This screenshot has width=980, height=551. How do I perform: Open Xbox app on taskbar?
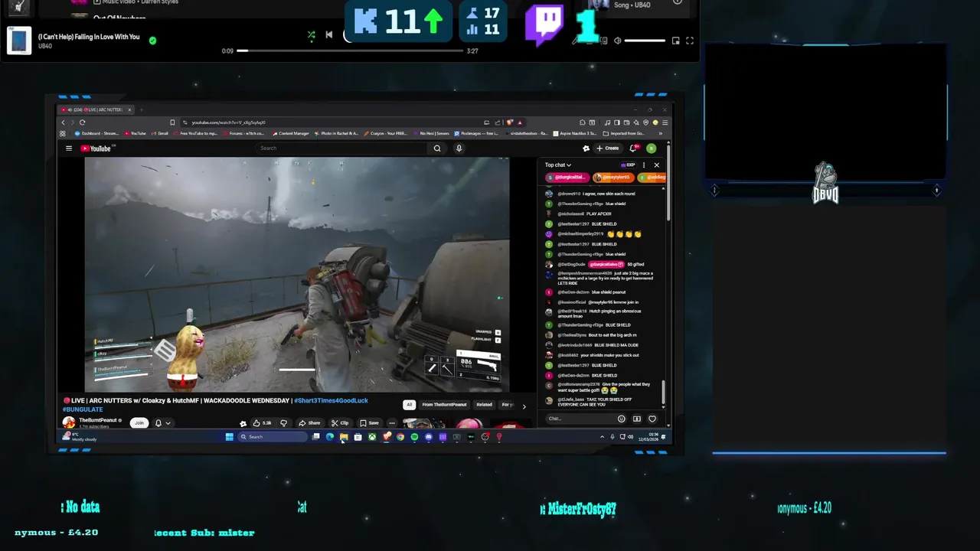[x=371, y=437]
